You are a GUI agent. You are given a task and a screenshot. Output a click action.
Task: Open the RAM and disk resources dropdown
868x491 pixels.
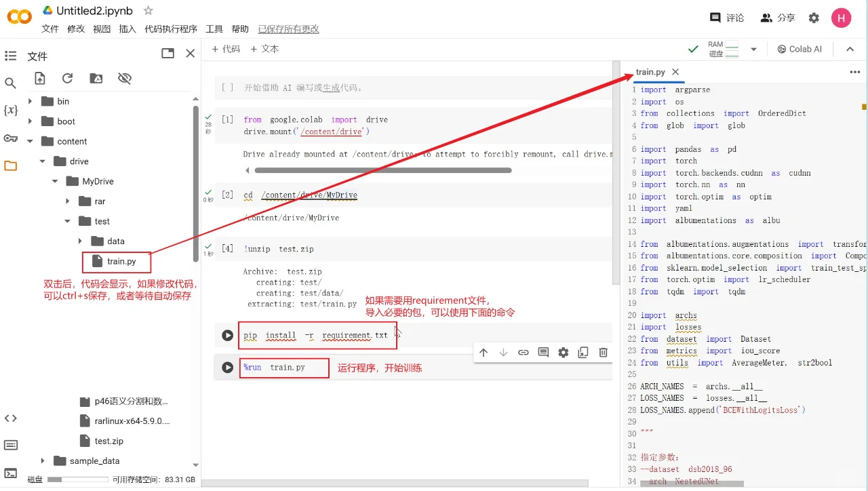[x=753, y=50]
